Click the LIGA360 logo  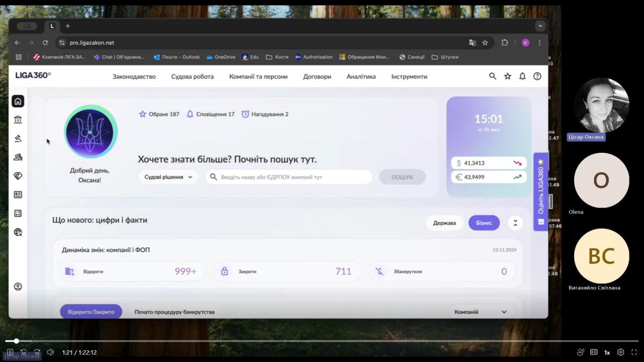click(33, 76)
